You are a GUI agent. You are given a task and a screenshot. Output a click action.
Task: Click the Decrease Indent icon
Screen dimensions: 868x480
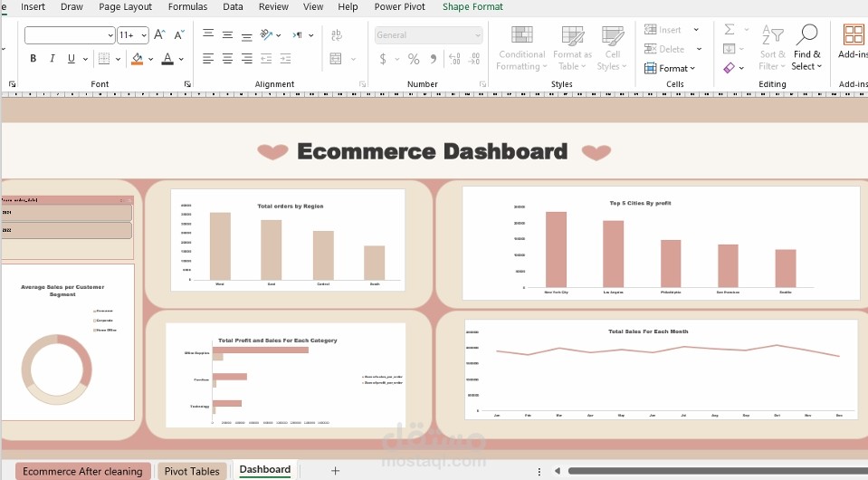point(266,58)
